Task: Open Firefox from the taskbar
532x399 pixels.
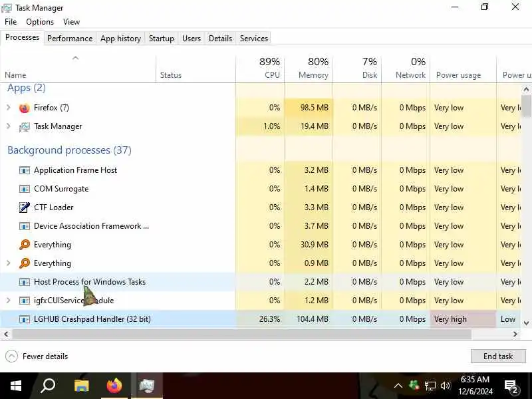Action: [114, 386]
